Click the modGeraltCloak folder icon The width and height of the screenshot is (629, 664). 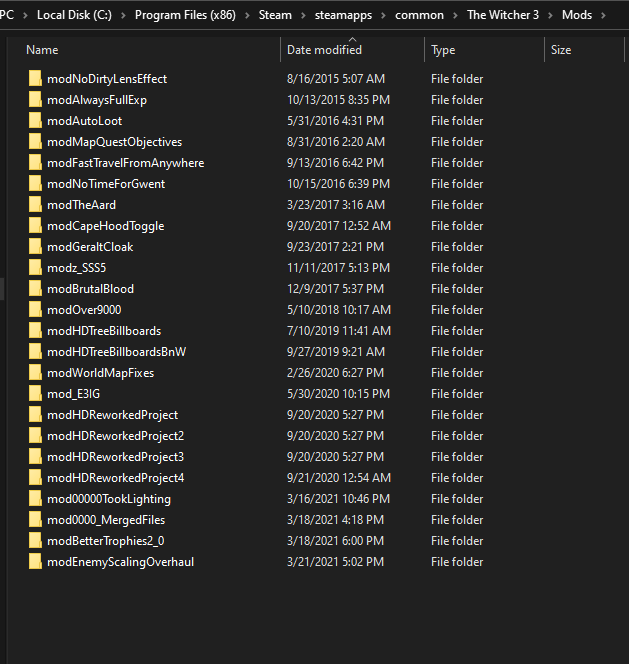(35, 247)
